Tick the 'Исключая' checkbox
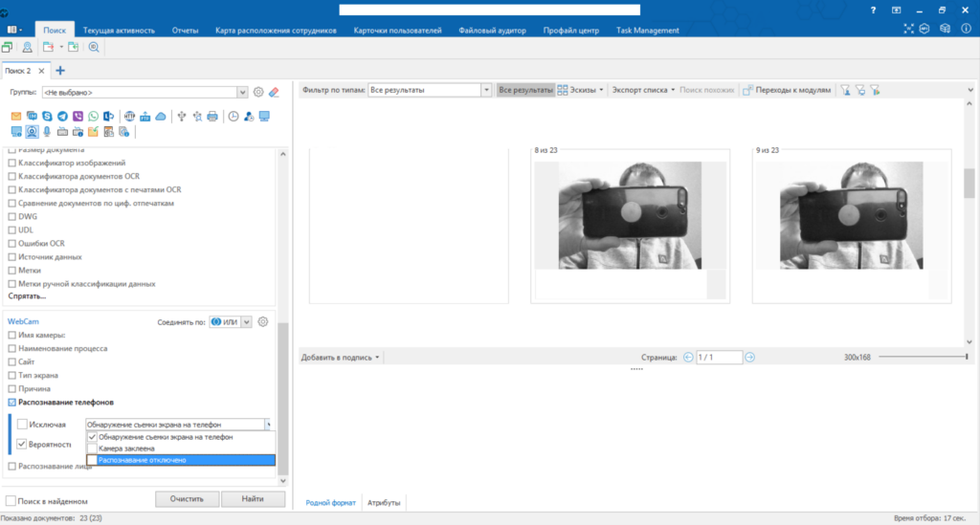The width and height of the screenshot is (980, 525). [x=22, y=424]
